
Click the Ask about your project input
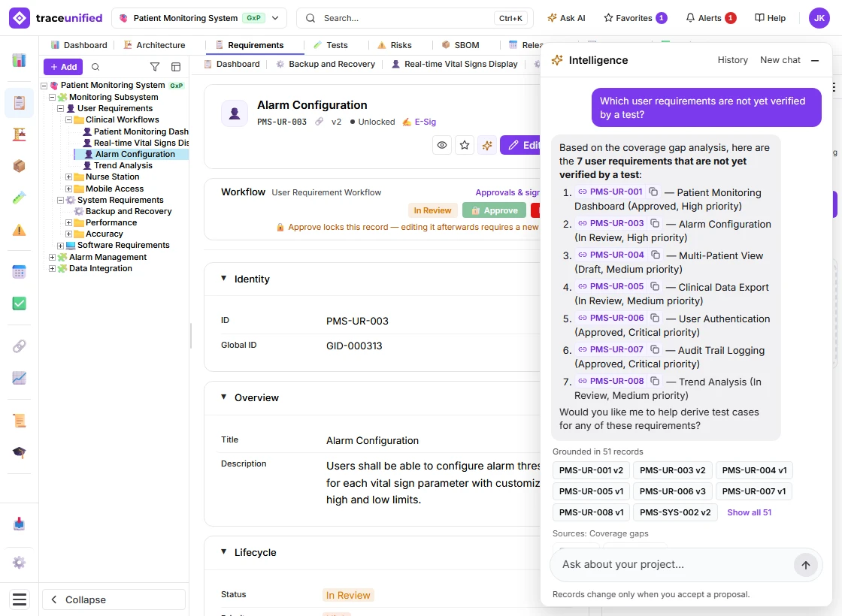(x=674, y=564)
